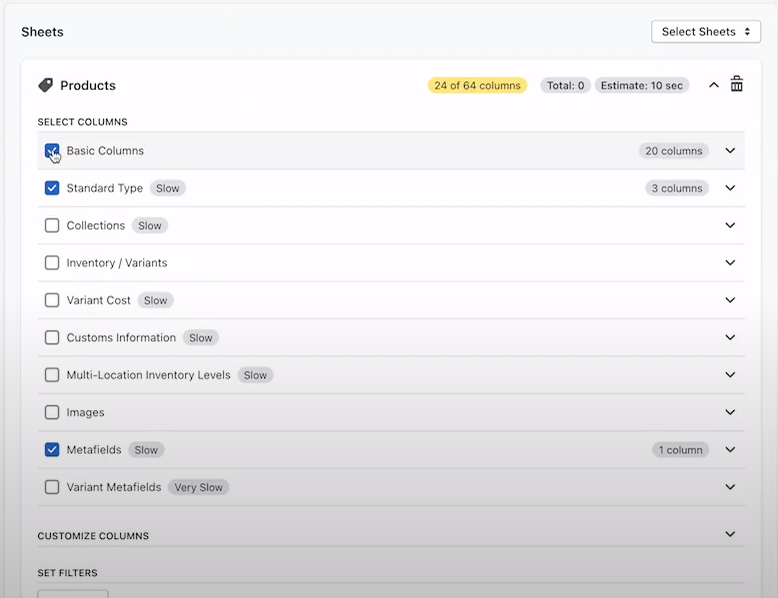Viewport: 778px width, 598px height.
Task: Uncheck the Metafields checkbox
Action: [52, 450]
